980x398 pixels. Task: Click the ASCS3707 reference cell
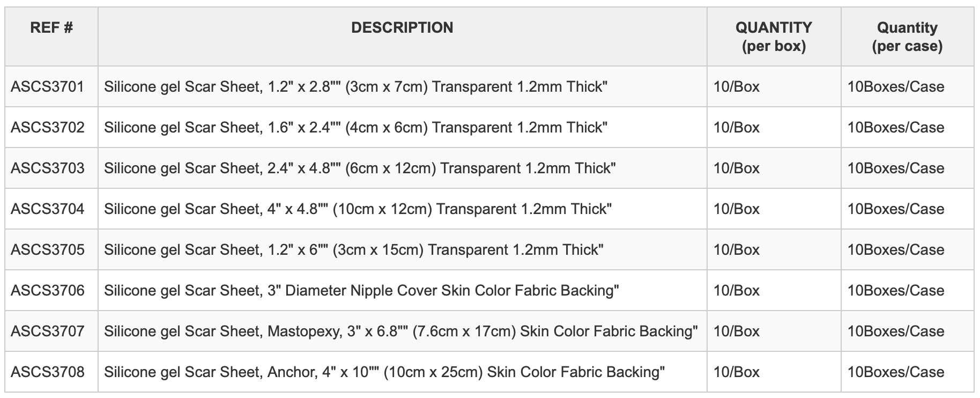click(x=48, y=331)
